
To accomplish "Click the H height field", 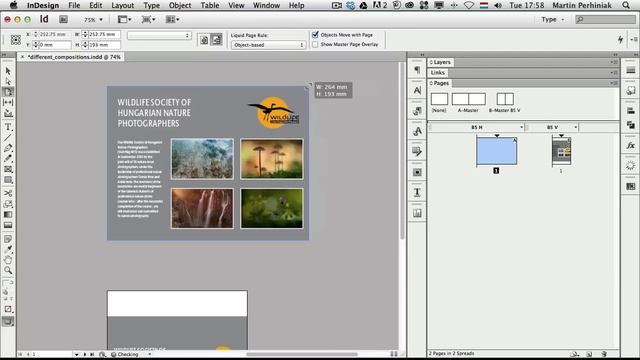I will 104,45.
